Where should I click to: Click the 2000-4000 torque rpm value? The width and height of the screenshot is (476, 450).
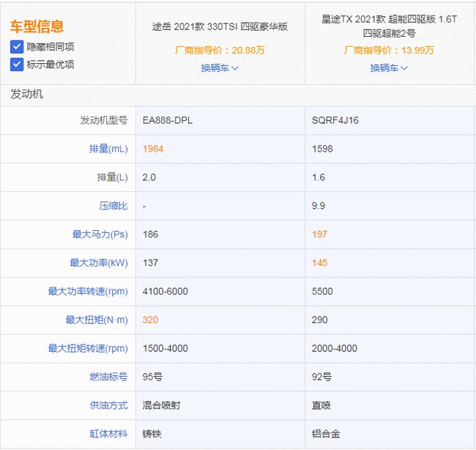335,349
